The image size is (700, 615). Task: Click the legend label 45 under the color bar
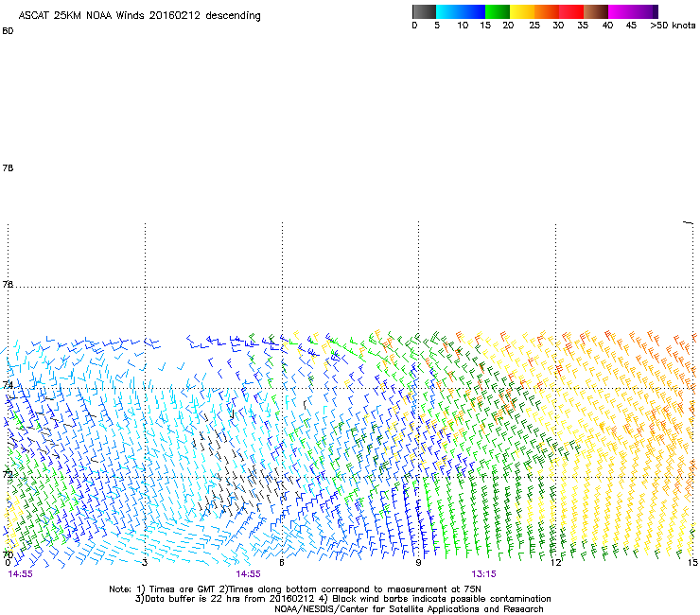pyautogui.click(x=631, y=26)
